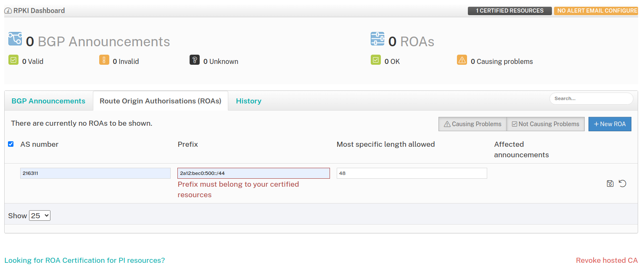Toggle the Not Causing Problems filter
The width and height of the screenshot is (644, 275).
tap(545, 124)
